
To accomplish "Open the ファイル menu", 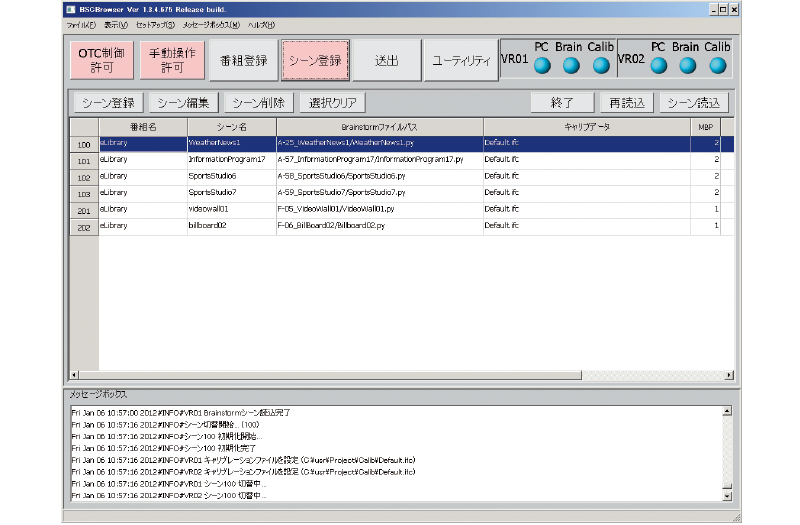I will click(x=81, y=24).
